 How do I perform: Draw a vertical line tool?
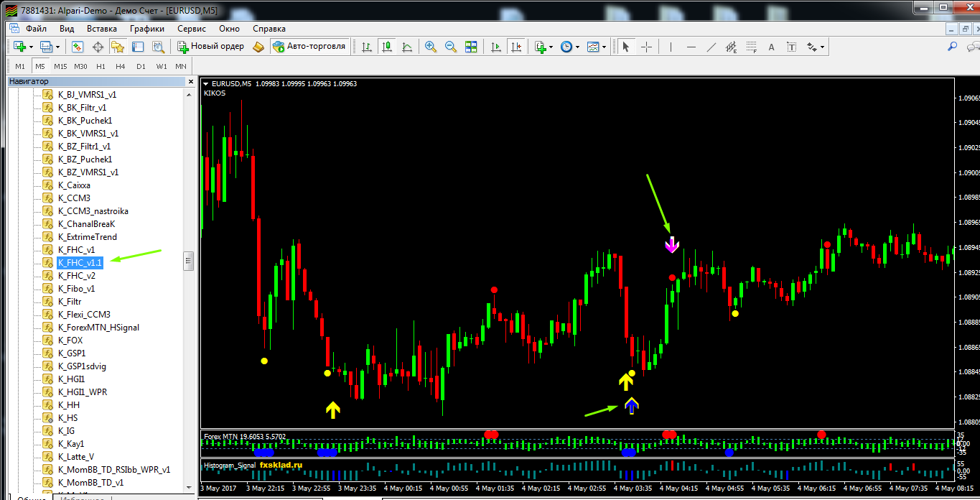[671, 47]
